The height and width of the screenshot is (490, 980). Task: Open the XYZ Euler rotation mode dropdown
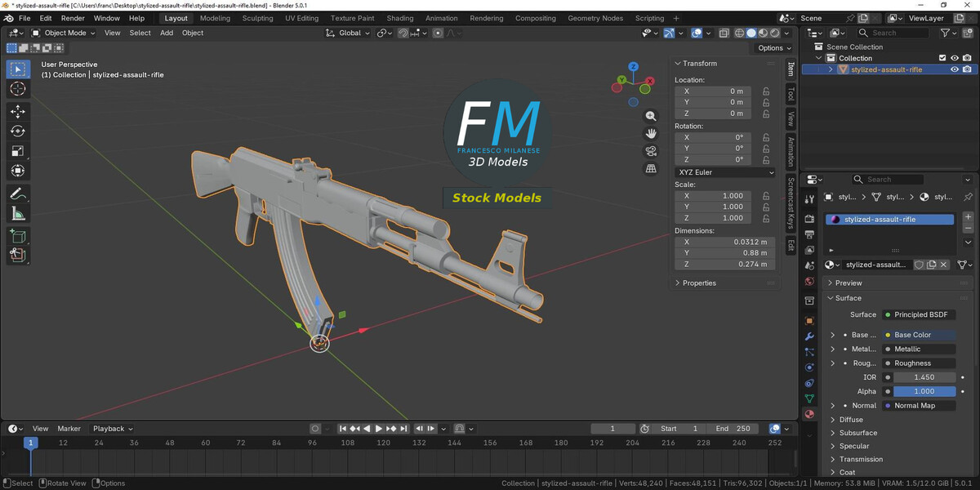pos(725,172)
